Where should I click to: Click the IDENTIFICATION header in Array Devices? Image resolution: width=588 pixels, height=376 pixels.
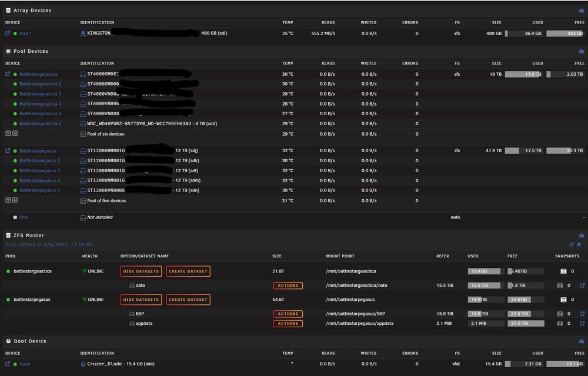click(97, 22)
